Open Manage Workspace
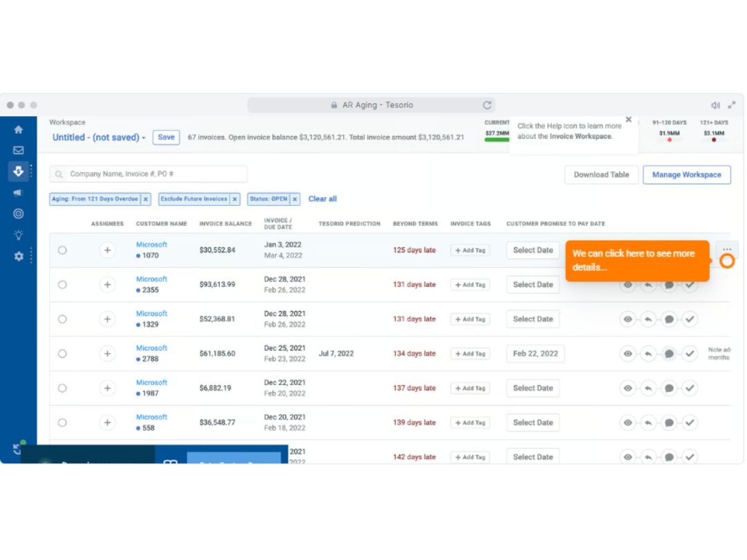 (687, 175)
